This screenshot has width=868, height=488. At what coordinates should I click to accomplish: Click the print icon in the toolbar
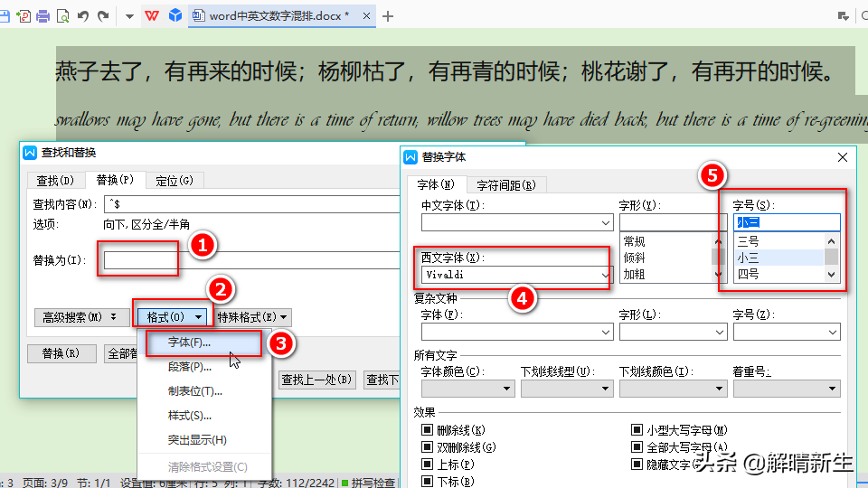point(42,16)
